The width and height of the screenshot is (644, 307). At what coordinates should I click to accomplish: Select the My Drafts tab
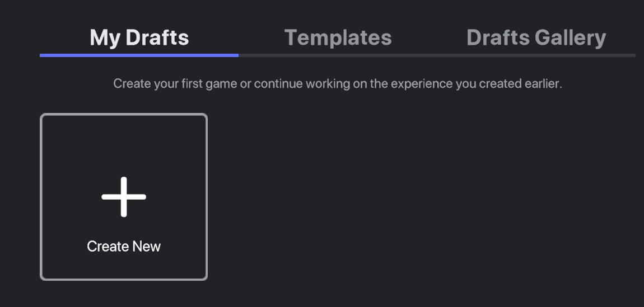click(x=139, y=37)
